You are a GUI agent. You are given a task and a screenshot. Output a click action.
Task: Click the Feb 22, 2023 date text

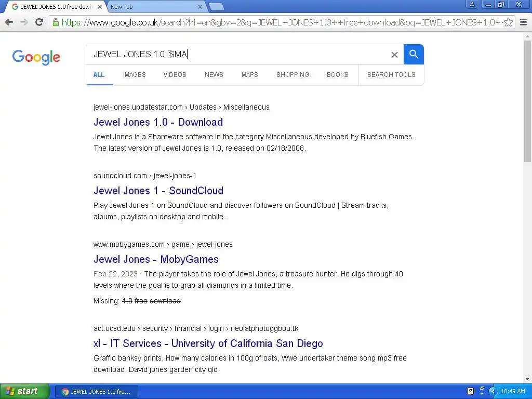[115, 274]
